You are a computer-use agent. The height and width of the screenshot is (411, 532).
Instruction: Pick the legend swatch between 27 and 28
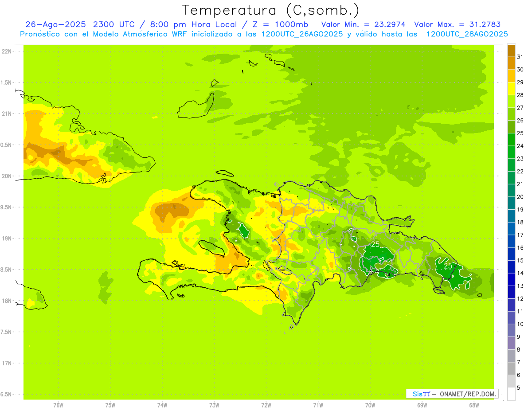click(x=511, y=101)
